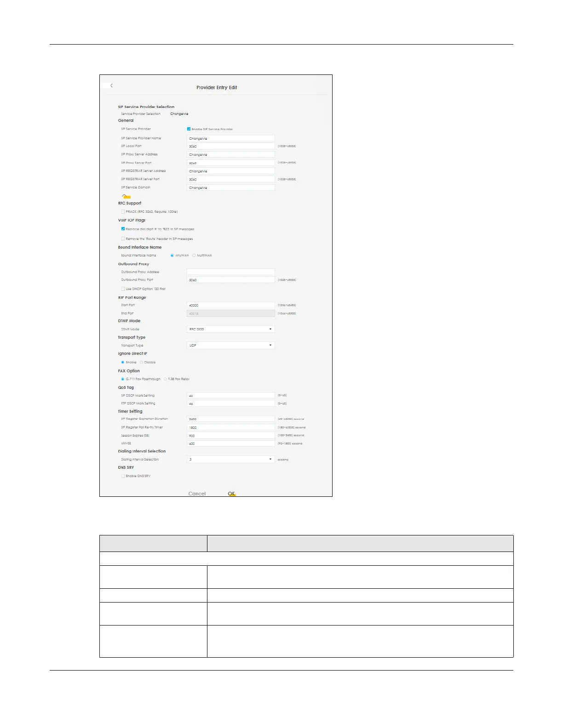Focus the Session Expires (SE) field
563x728 pixels.
pos(231,436)
